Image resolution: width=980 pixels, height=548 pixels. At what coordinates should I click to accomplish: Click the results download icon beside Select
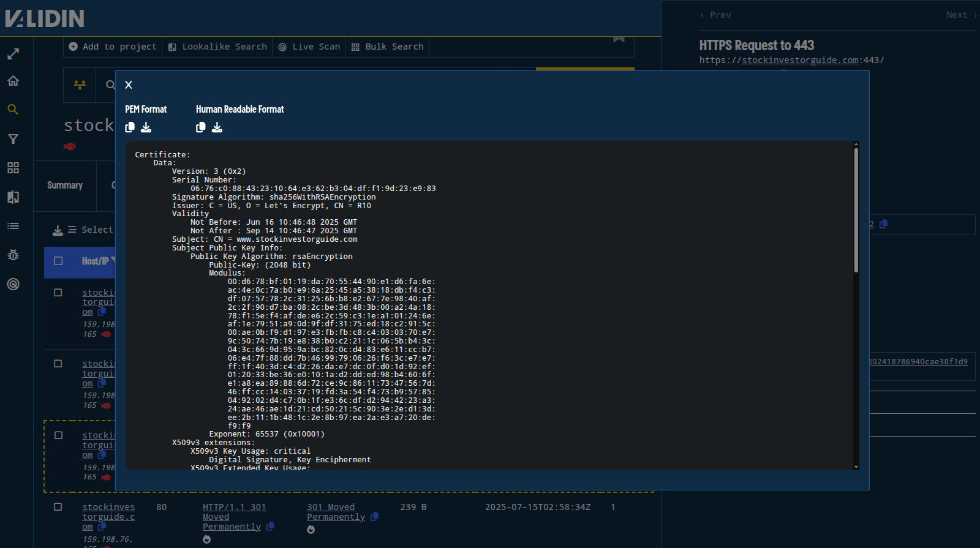coord(58,230)
